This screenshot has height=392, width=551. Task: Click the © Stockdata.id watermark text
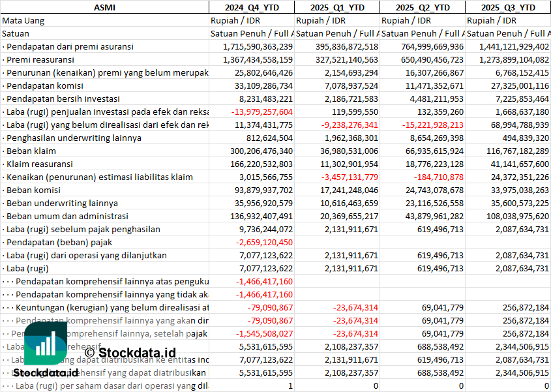click(130, 353)
